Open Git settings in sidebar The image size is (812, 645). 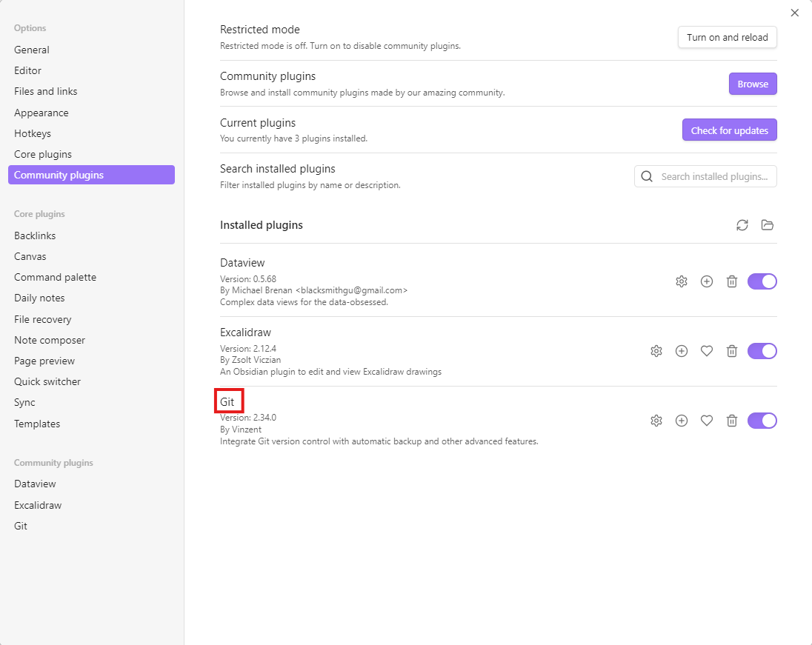[x=21, y=526]
